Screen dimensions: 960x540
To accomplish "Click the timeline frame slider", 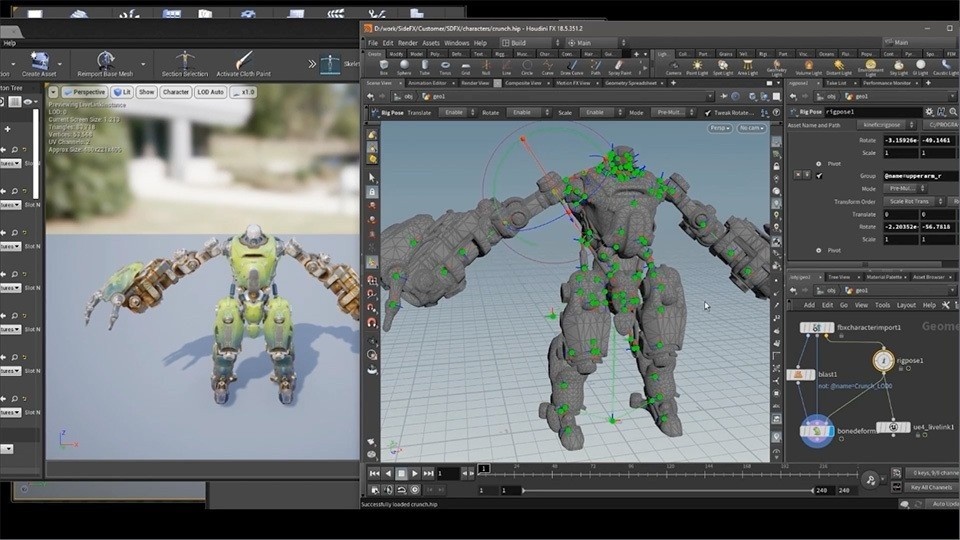I will [x=485, y=469].
